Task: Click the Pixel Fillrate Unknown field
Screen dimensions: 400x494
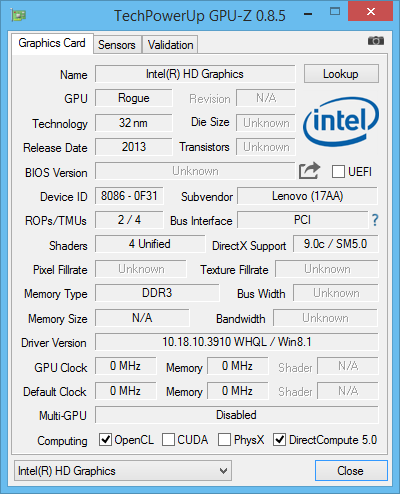Action: pyautogui.click(x=141, y=269)
